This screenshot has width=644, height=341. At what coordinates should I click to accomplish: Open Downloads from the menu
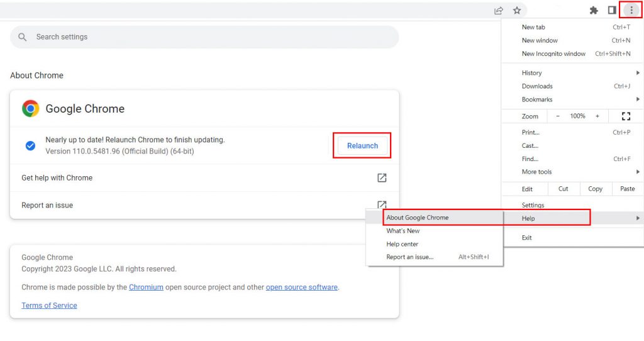tap(572, 86)
